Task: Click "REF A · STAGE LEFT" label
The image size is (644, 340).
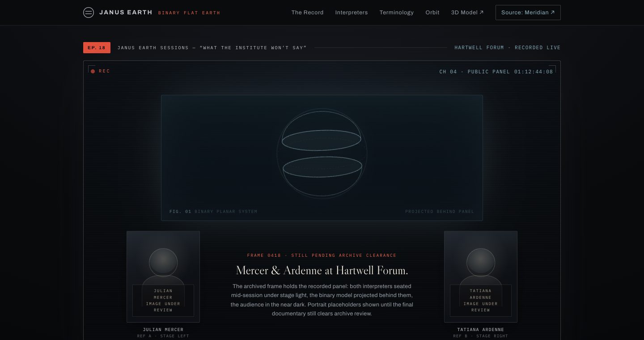Action: [163, 336]
